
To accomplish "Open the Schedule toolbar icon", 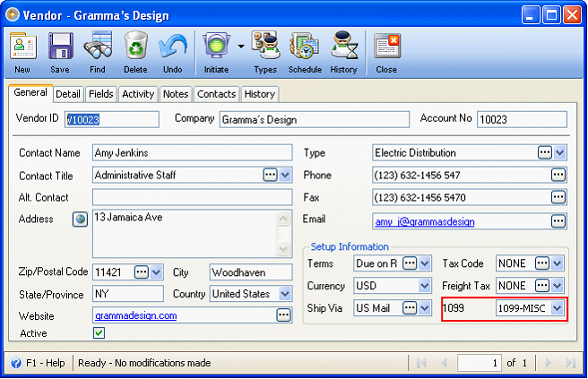I will click(x=305, y=46).
